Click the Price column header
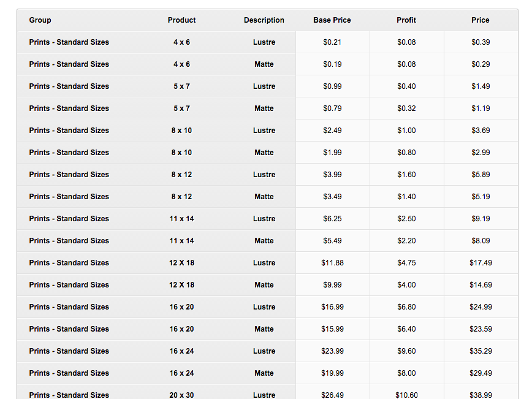This screenshot has height=399, width=532. point(481,20)
